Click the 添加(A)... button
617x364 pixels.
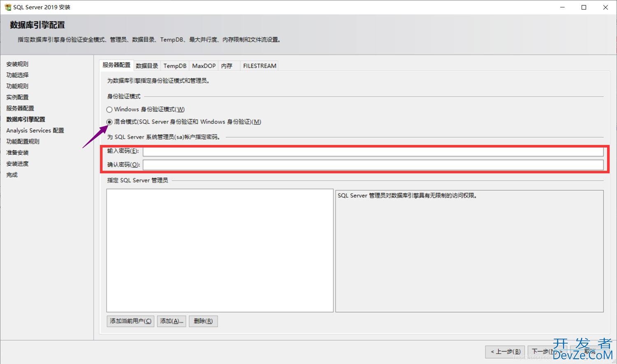point(172,321)
